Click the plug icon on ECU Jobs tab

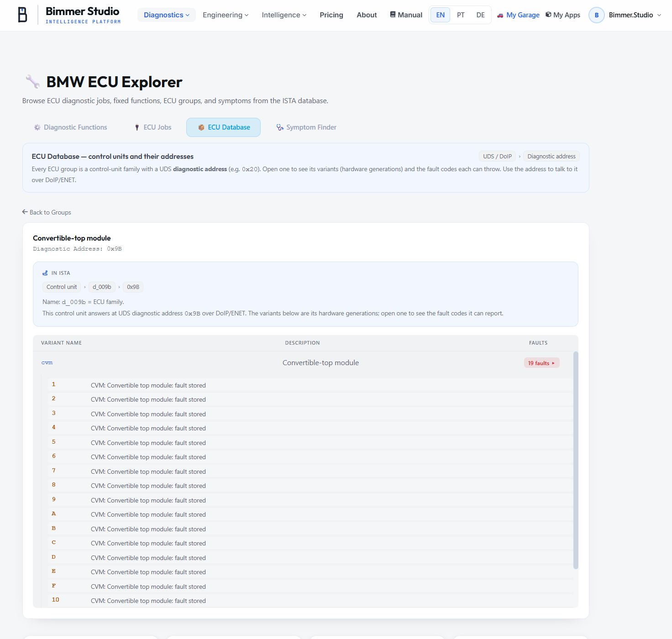137,127
